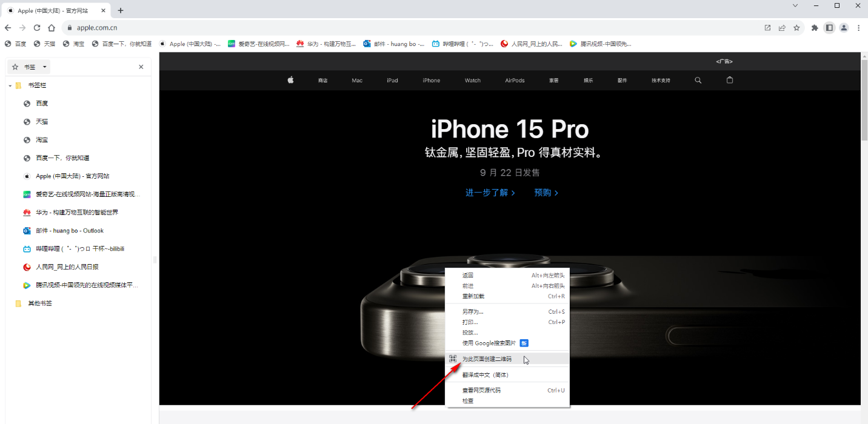Click the browser forward arrow

[x=22, y=28]
